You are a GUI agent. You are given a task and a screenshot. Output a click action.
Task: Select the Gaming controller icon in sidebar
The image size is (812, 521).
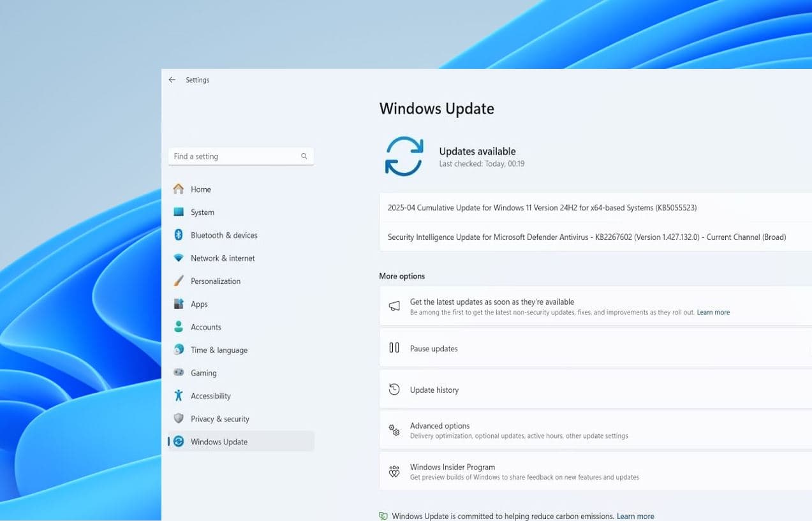tap(179, 372)
